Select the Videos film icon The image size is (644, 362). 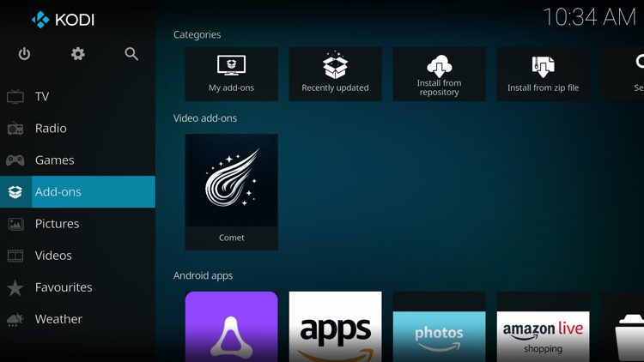(15, 256)
